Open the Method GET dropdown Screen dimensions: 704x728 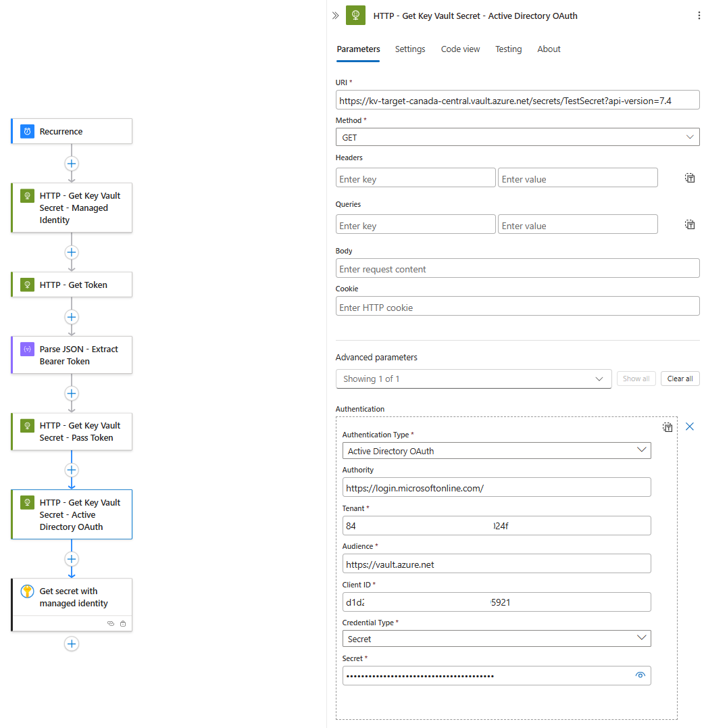[517, 137]
